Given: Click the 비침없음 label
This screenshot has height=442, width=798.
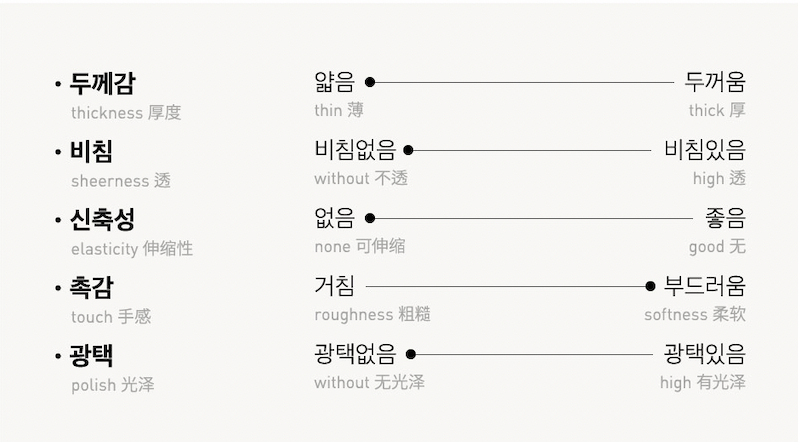Looking at the screenshot, I should (355, 150).
